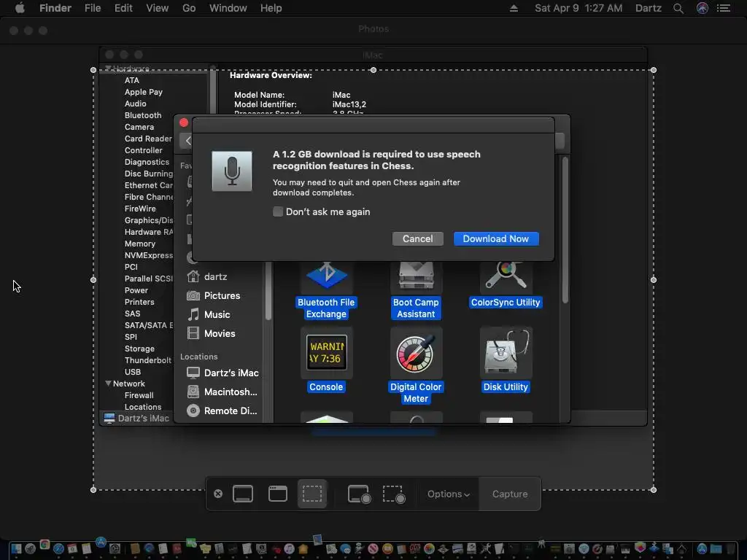Tick the Don't ask me again checkbox
The image size is (747, 560).
(278, 212)
